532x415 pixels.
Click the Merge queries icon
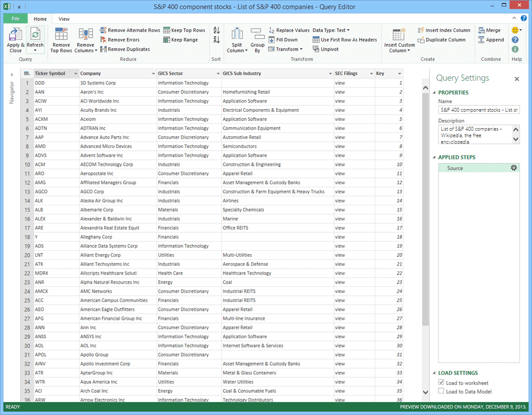pyautogui.click(x=481, y=30)
